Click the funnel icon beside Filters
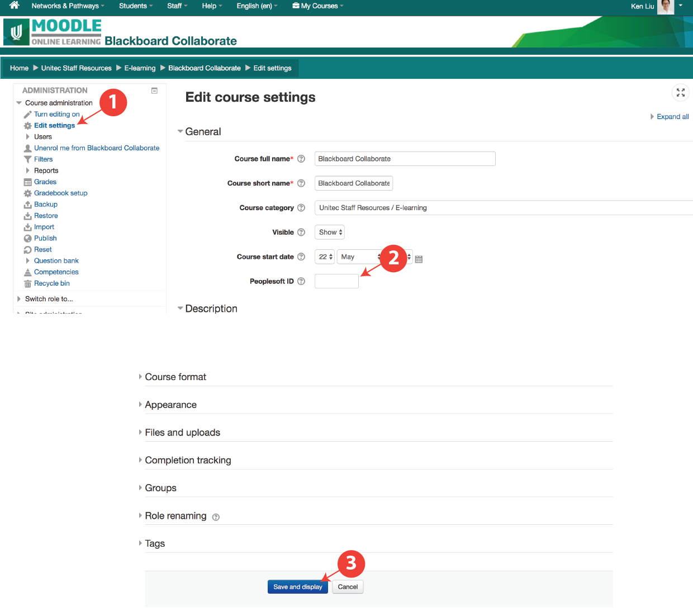Viewport: 693px width, 616px height. [27, 159]
